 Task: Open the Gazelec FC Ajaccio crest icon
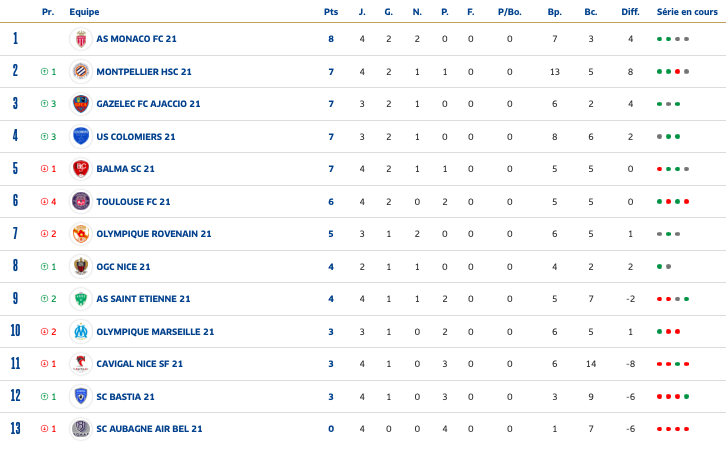pyautogui.click(x=81, y=104)
